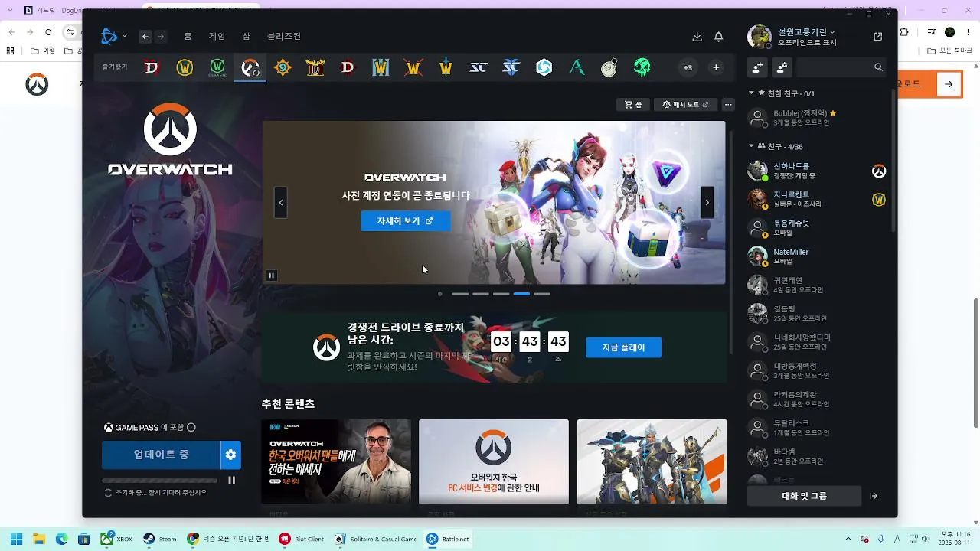Open Riot Client from the taskbar
Screen dimensions: 980x551
click(302, 539)
